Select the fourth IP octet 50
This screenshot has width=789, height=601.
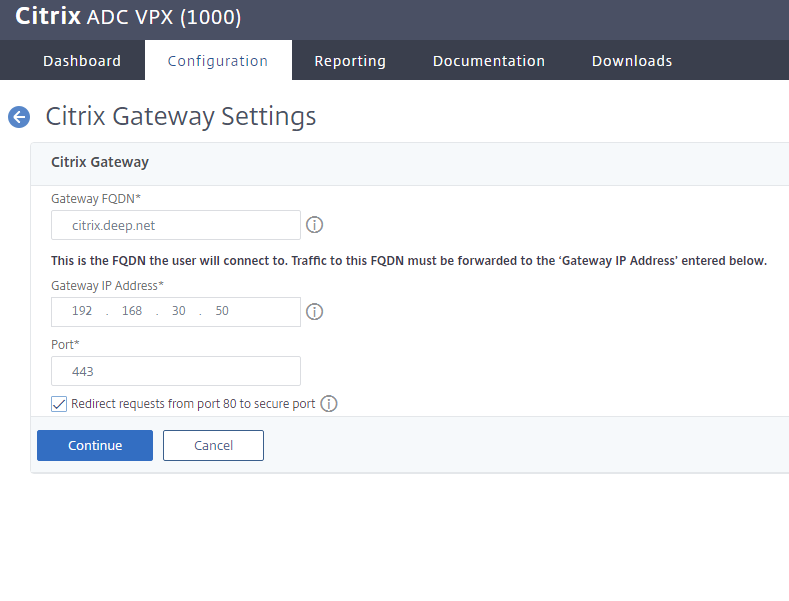(x=222, y=311)
